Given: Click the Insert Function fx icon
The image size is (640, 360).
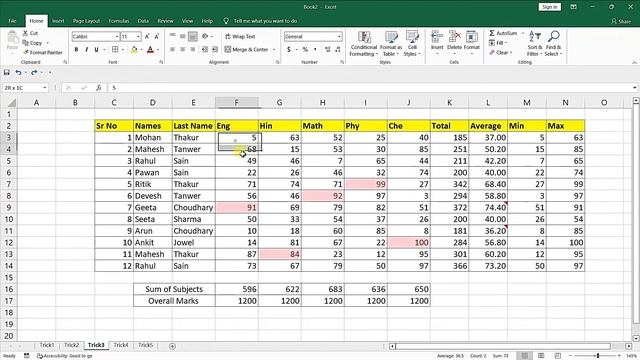Looking at the screenshot, I should tap(98, 88).
